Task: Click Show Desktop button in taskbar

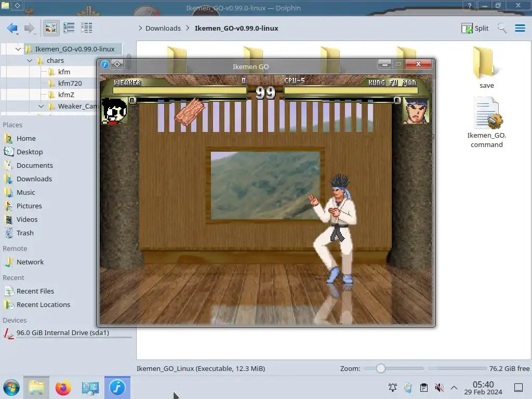Action: [518, 388]
